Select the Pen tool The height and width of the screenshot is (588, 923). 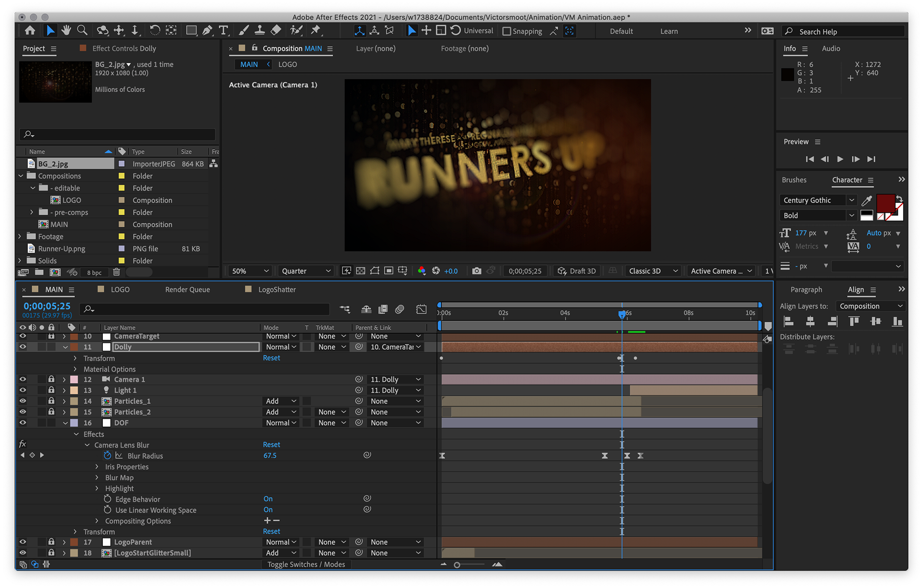click(x=207, y=31)
